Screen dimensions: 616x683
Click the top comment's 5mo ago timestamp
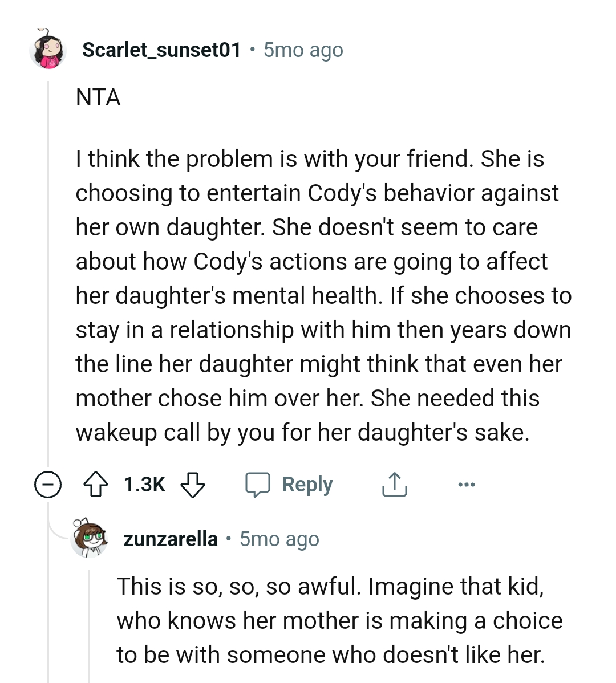click(302, 50)
